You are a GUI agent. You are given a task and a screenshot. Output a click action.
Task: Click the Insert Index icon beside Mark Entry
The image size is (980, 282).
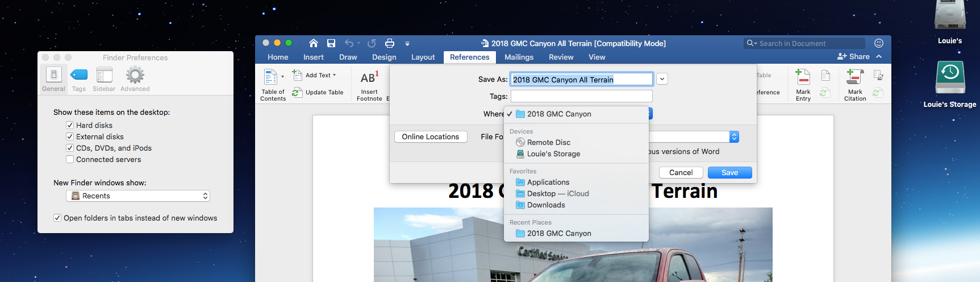tap(825, 76)
